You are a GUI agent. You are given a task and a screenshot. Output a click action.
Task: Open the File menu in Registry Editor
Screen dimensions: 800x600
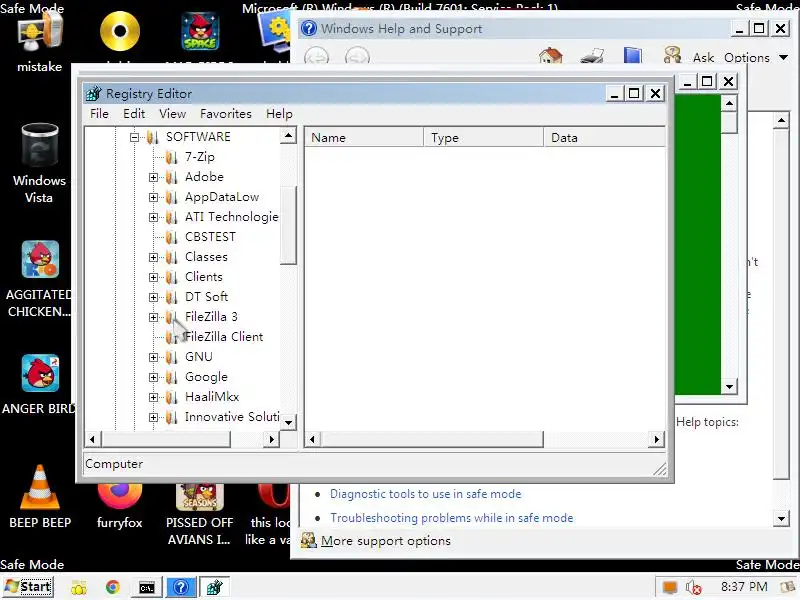click(x=99, y=114)
